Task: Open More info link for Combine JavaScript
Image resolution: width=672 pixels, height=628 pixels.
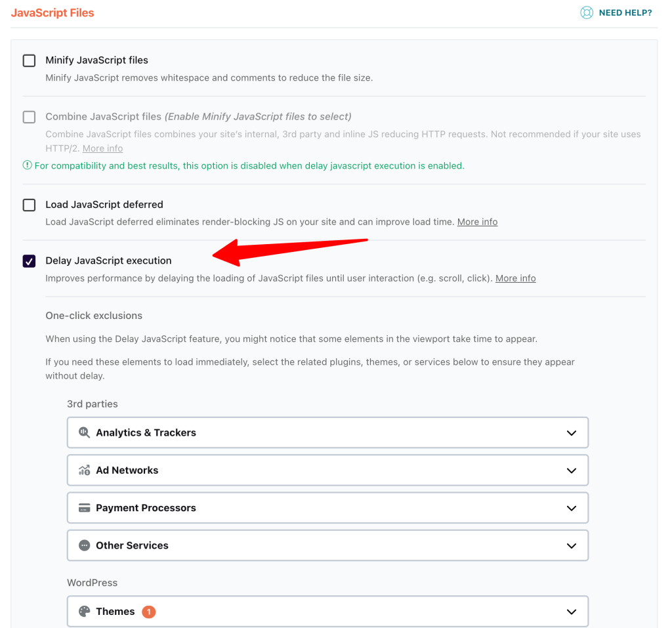Action: pyautogui.click(x=102, y=148)
